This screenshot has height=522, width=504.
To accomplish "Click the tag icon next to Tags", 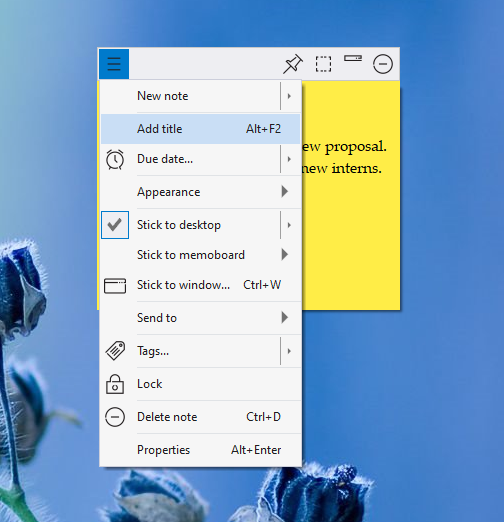I will pos(115,351).
